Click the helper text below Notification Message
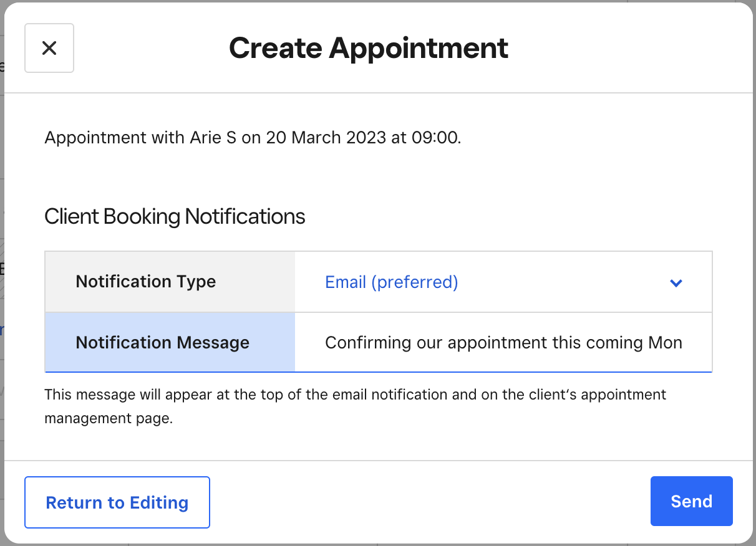The image size is (756, 546). (x=355, y=395)
